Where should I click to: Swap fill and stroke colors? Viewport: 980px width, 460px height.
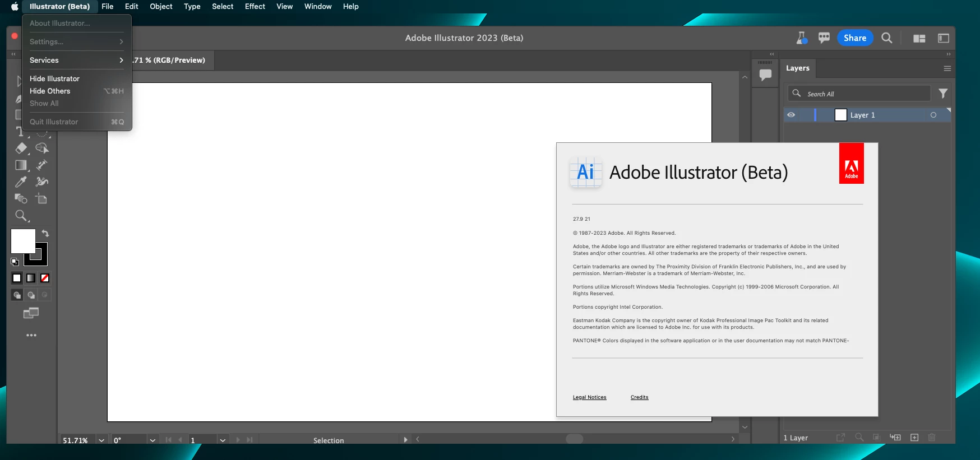(45, 233)
